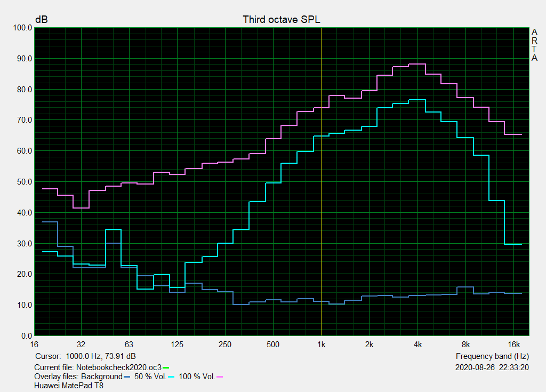Click the blue Background legend swatch

(127, 377)
